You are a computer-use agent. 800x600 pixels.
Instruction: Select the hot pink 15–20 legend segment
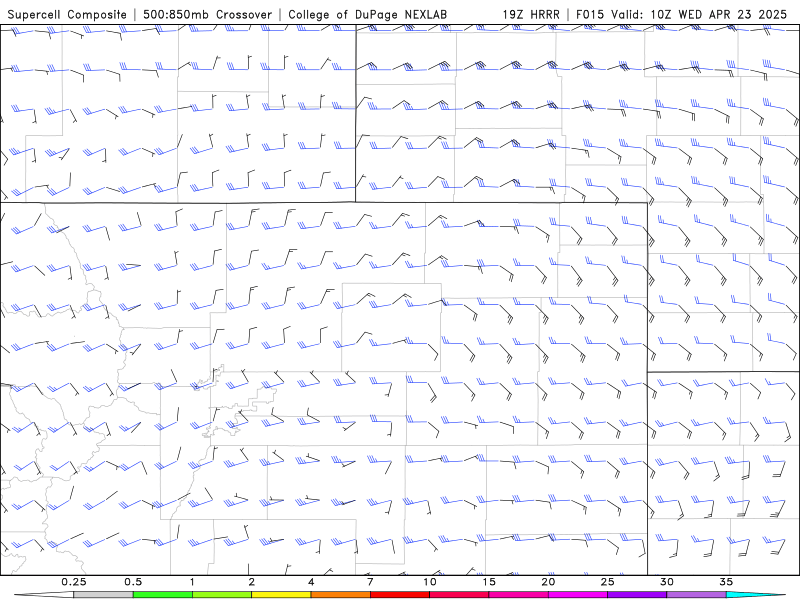518,595
